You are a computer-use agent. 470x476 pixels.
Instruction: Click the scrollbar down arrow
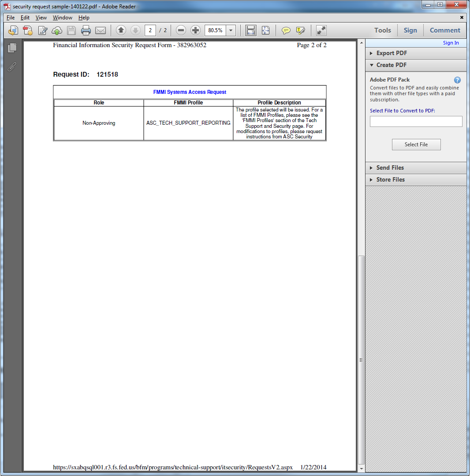361,469
